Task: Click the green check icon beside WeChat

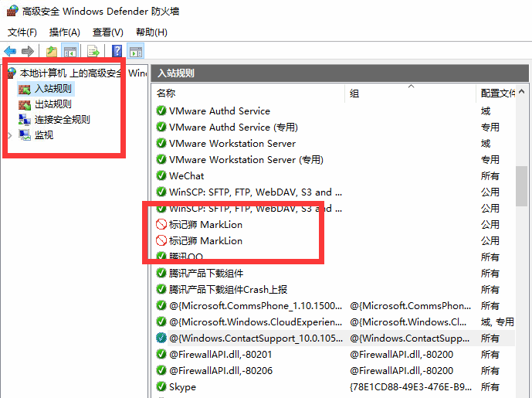Action: coord(161,176)
